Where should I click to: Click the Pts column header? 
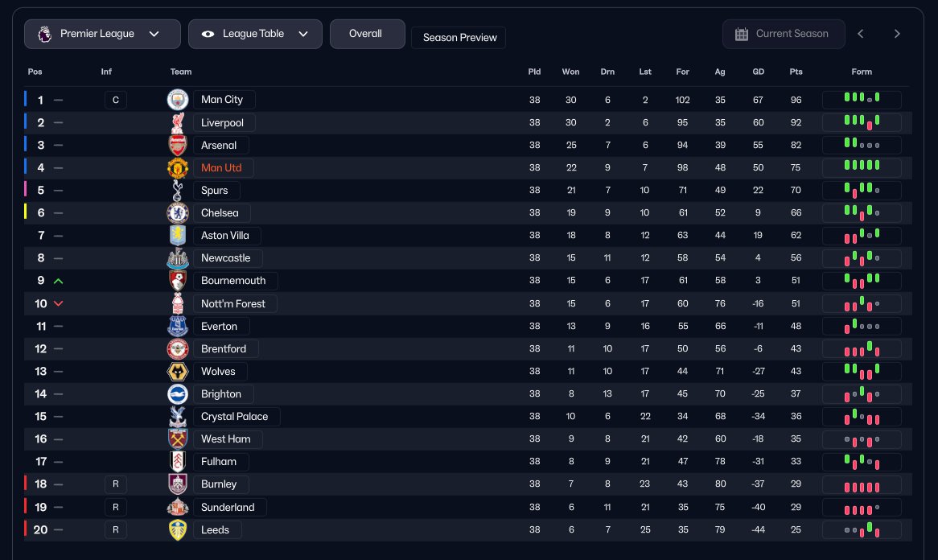[x=796, y=72]
